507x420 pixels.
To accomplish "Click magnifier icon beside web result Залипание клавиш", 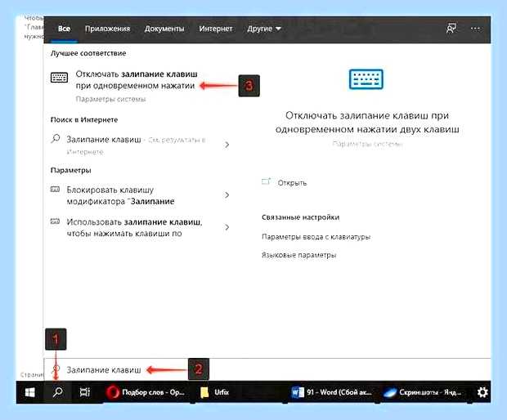I will 56,139.
